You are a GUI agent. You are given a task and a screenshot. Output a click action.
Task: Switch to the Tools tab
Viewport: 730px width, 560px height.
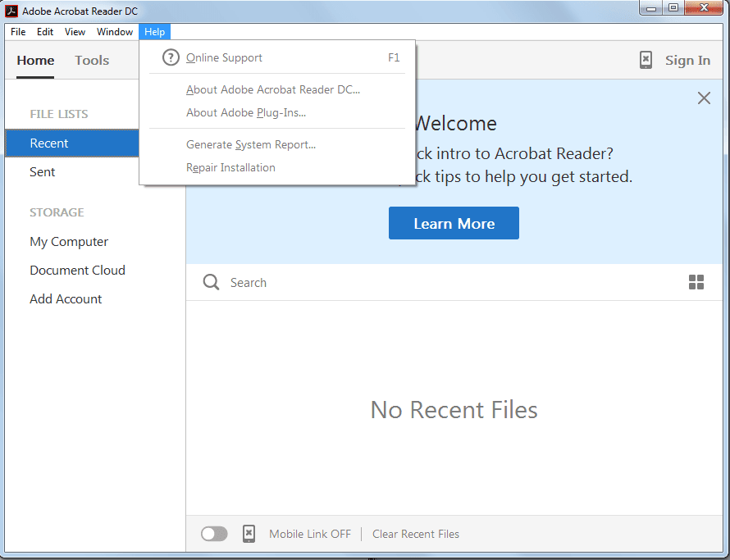coord(92,61)
